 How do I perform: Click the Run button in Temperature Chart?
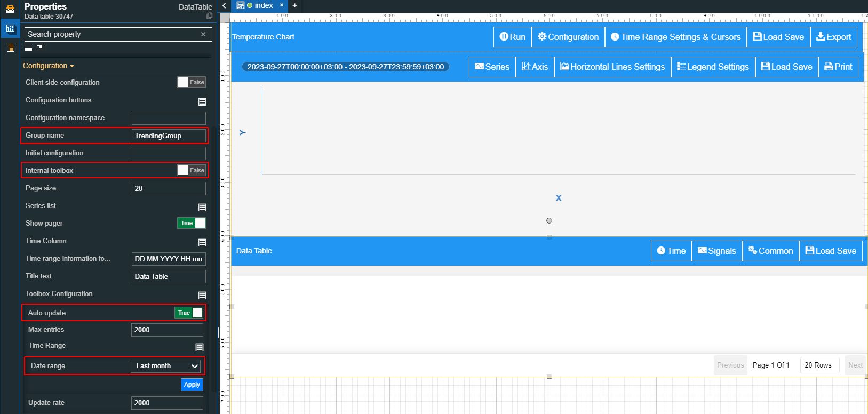pos(512,37)
